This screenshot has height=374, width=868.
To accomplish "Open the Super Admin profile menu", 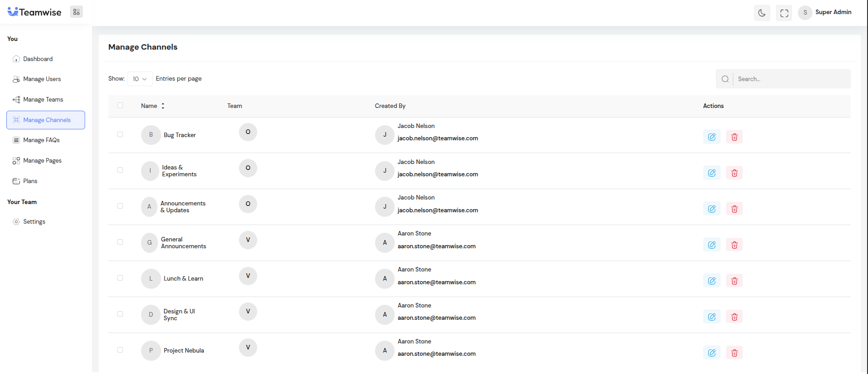I will click(825, 12).
